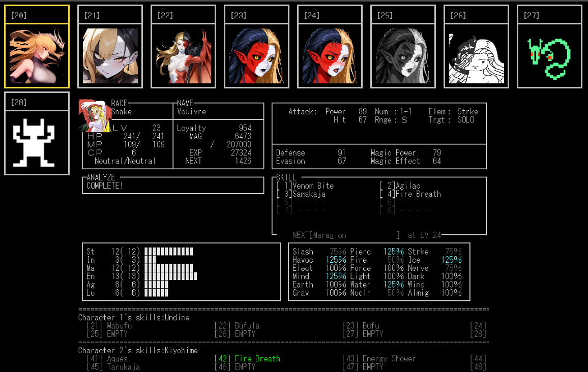Select the white pixel creature icon in slot 28
Viewport: 588px width, 372px height.
click(37, 142)
